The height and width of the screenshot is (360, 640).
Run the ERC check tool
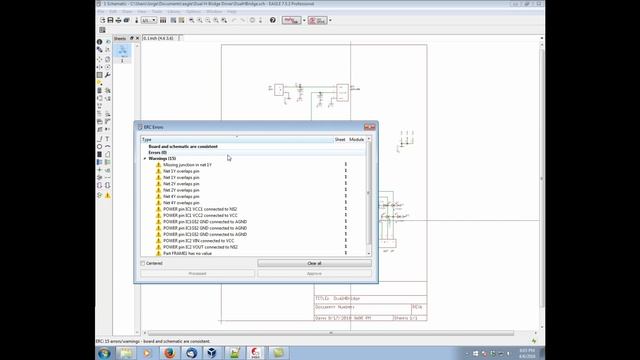(100, 196)
